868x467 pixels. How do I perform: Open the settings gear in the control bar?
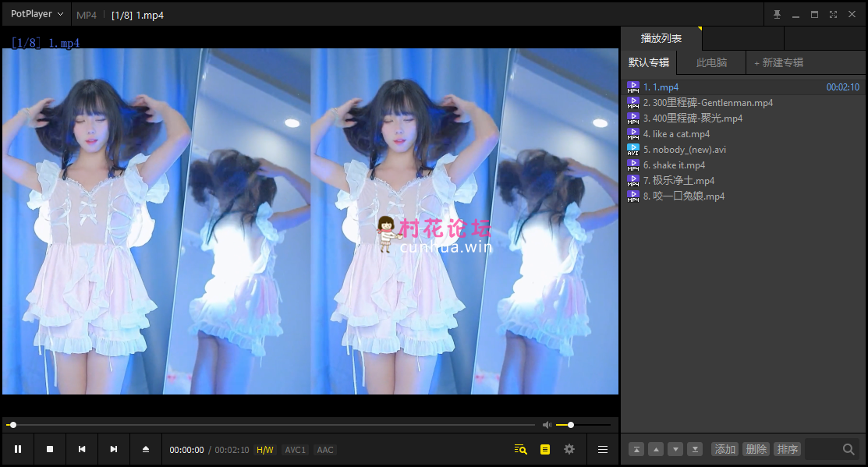click(x=569, y=449)
